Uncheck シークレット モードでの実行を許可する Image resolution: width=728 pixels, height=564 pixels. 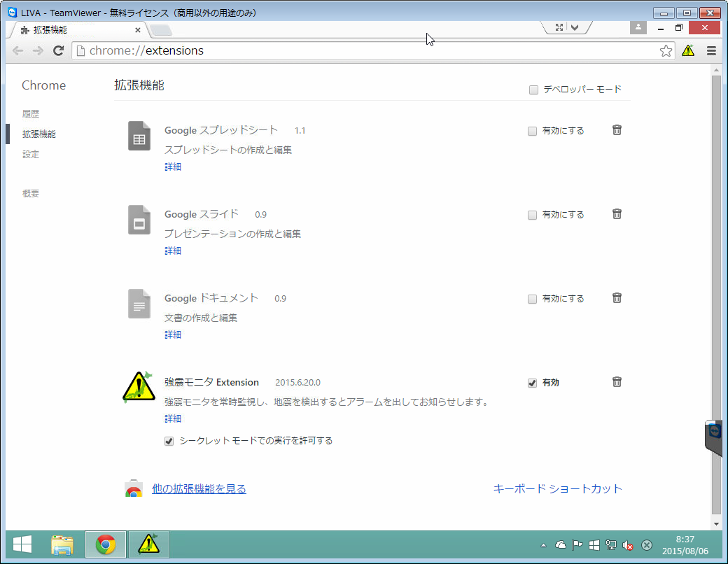[x=169, y=441]
